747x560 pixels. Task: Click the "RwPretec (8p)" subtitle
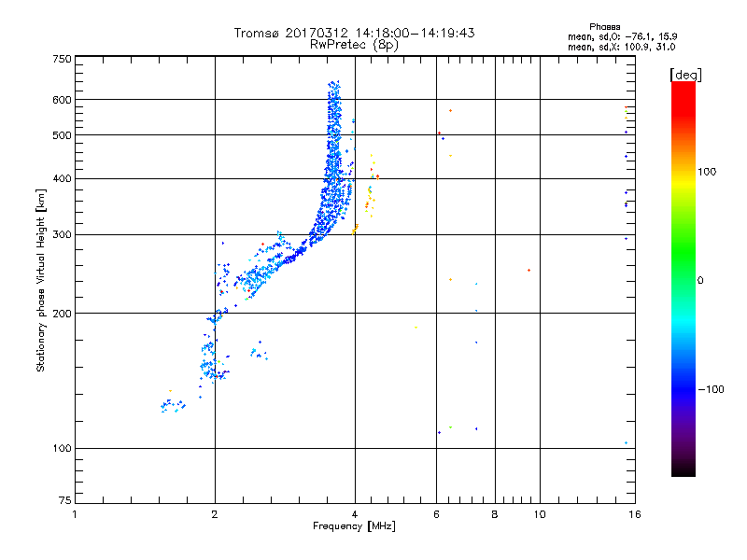pos(354,45)
